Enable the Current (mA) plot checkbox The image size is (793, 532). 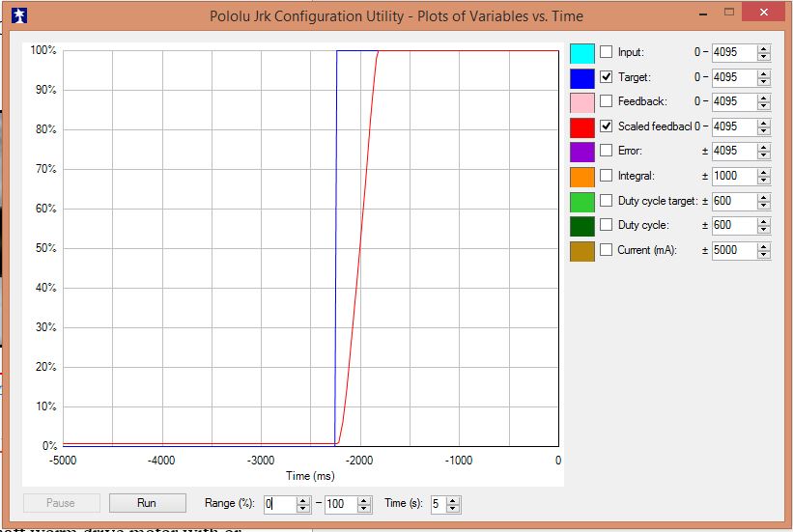point(606,249)
